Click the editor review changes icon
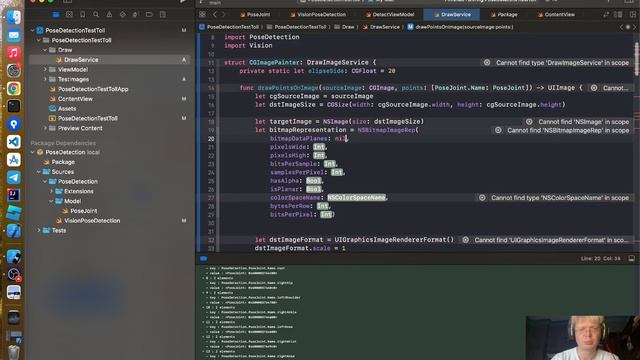This screenshot has width=640, height=360. [x=606, y=15]
